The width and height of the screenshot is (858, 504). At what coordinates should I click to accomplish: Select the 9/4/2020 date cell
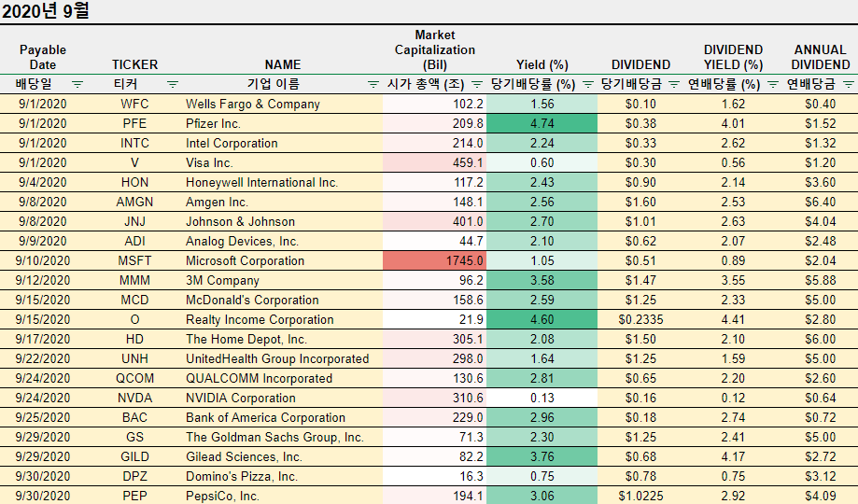[x=43, y=182]
